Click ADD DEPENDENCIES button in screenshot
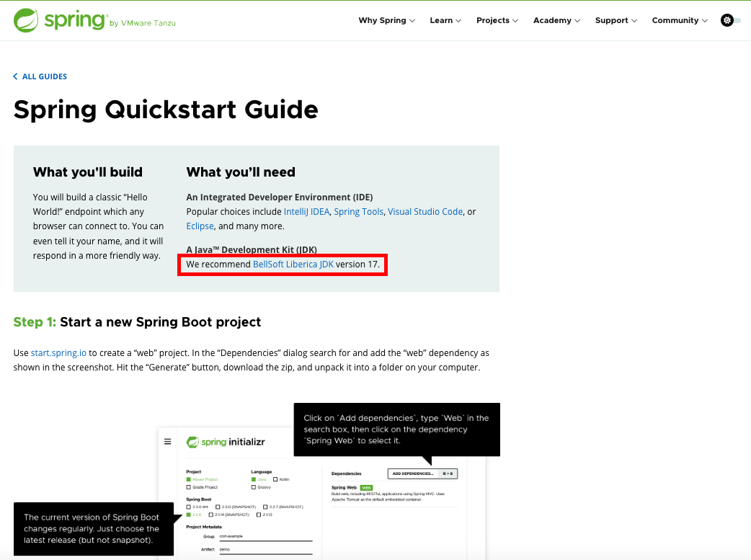Screen dimensions: 751x560 422,474
